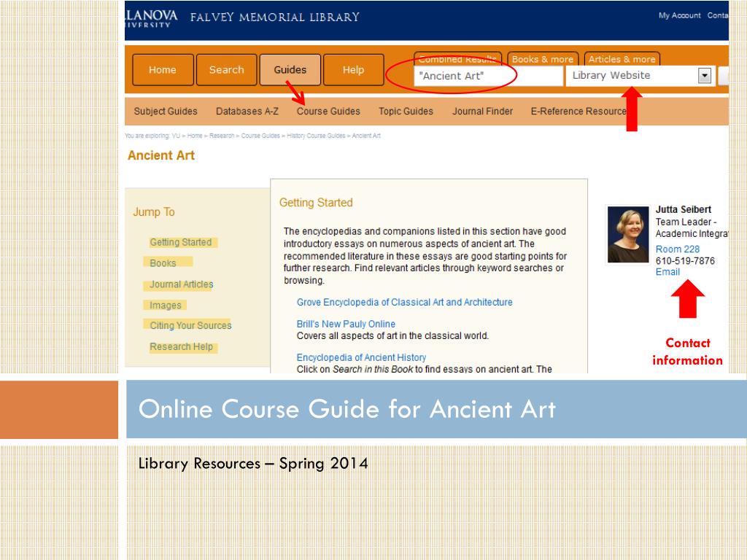This screenshot has height=560, width=747.
Task: Jump to Getting Started section link
Action: pos(181,242)
